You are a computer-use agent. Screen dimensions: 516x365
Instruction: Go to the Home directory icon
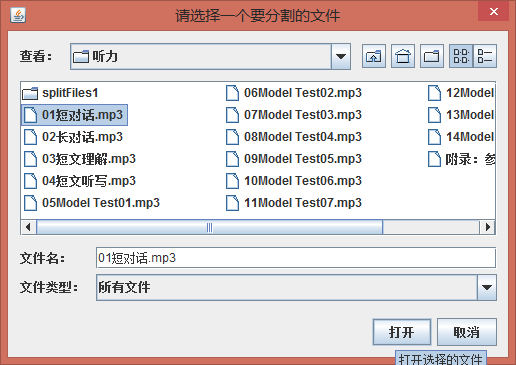click(x=403, y=56)
